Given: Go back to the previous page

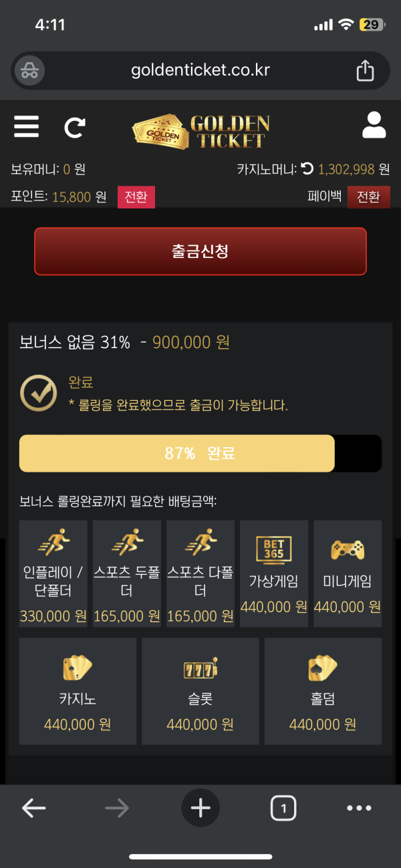Looking at the screenshot, I should pos(33,809).
